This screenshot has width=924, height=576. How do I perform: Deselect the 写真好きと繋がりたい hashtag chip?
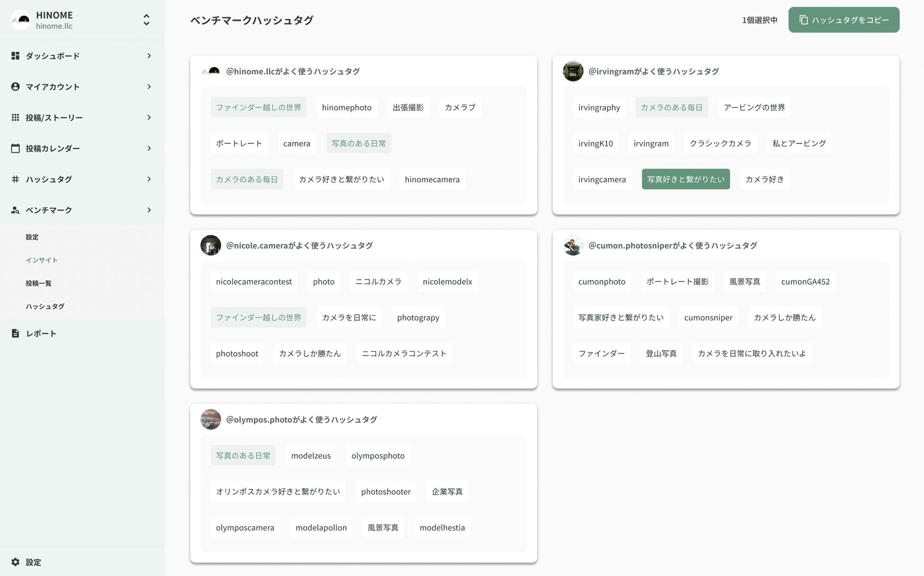click(x=685, y=179)
